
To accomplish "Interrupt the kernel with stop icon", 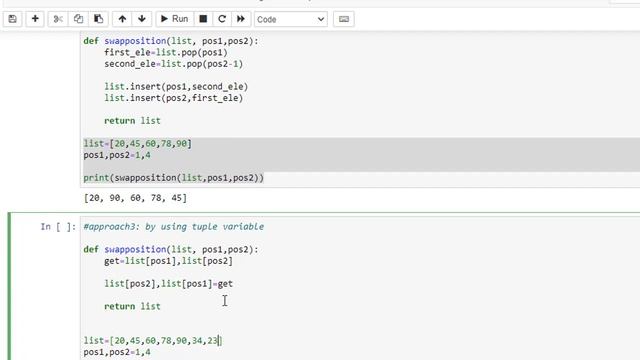I will (x=203, y=19).
